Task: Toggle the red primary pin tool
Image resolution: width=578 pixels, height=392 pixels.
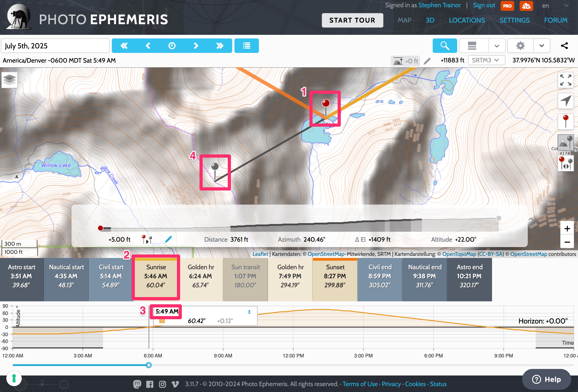Action: [x=566, y=121]
